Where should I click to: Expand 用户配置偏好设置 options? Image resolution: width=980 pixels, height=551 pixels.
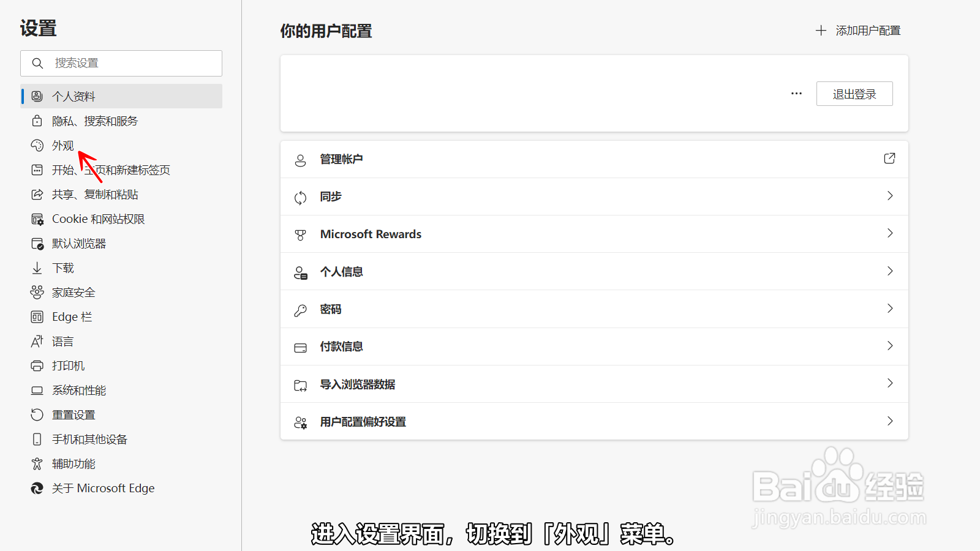click(x=890, y=421)
